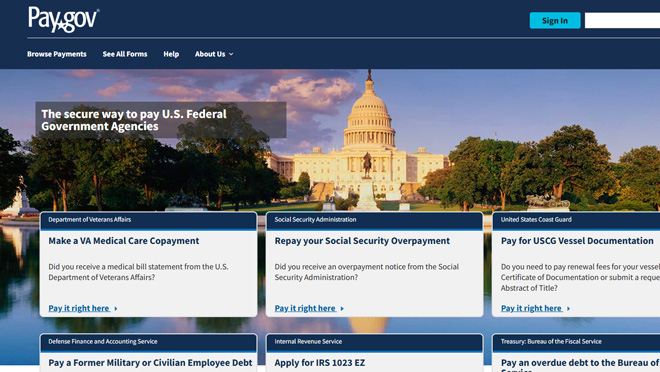Expand the About Us dropdown
Image resolution: width=660 pixels, height=372 pixels.
tap(214, 54)
